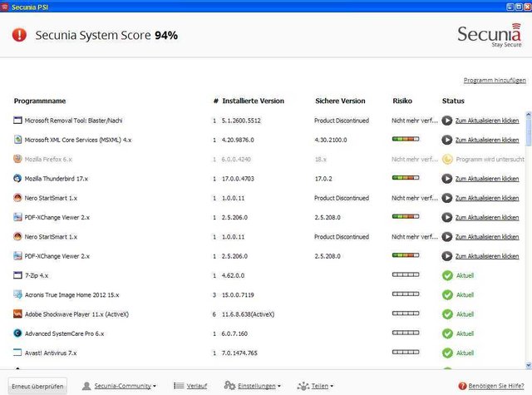Sort by the Programmname column header

pos(40,101)
